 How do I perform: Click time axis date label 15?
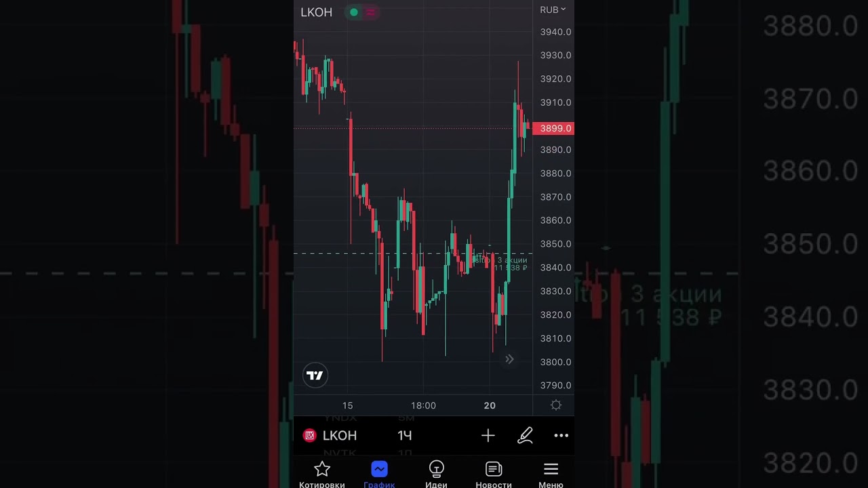[347, 405]
